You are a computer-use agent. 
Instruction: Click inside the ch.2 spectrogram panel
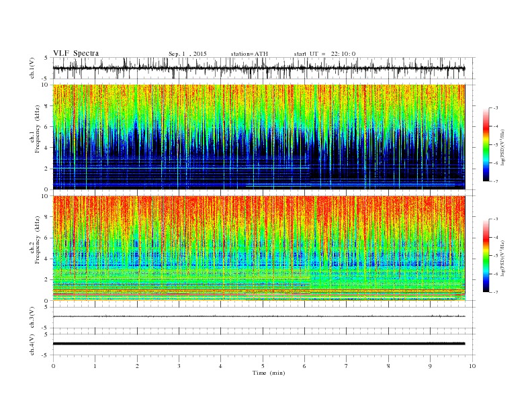pyautogui.click(x=259, y=248)
